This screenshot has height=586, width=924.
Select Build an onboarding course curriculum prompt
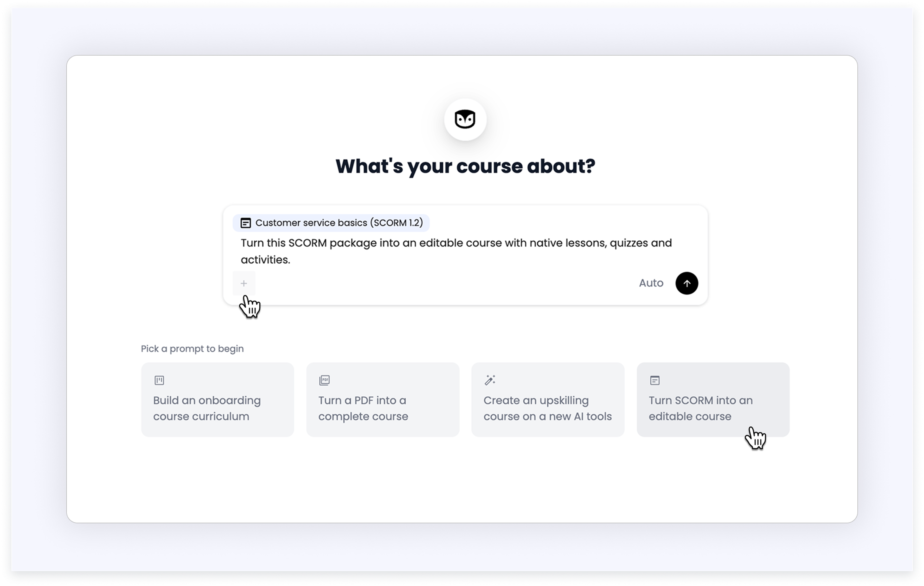coord(218,399)
